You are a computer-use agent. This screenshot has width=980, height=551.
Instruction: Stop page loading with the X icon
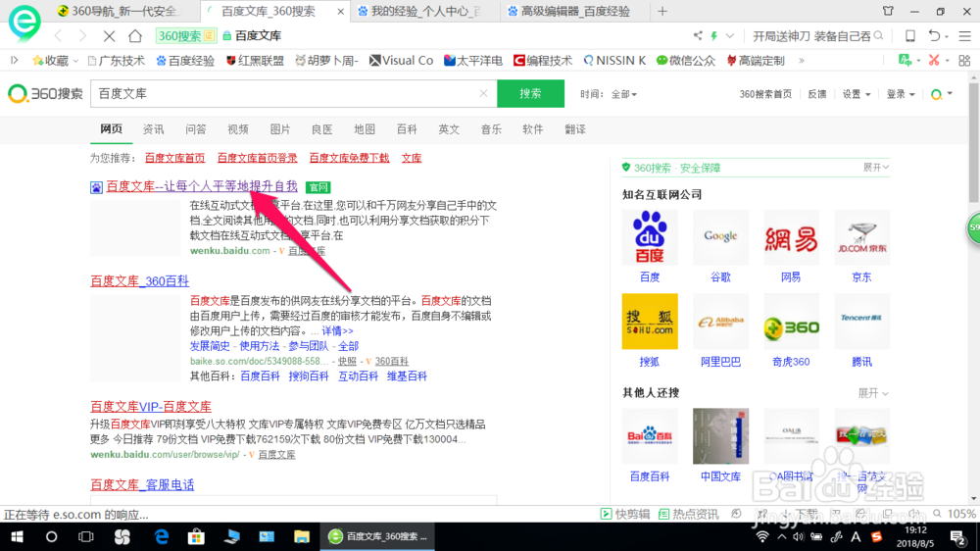[109, 36]
